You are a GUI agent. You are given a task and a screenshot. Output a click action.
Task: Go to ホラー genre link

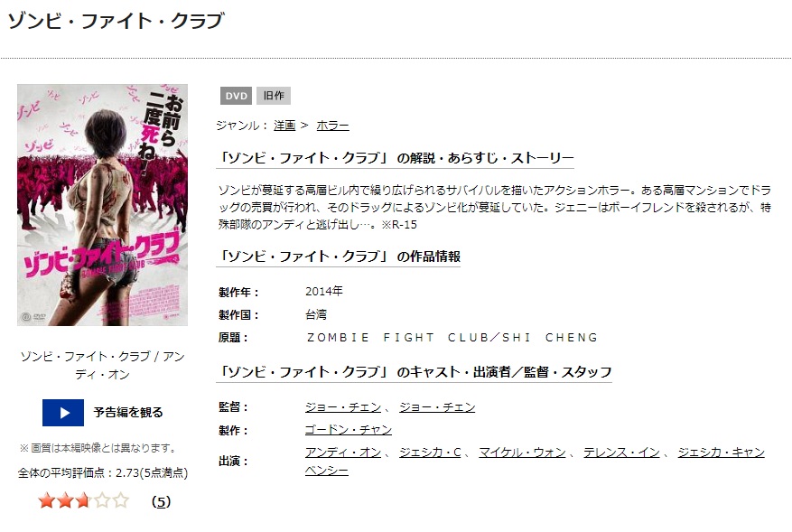332,126
